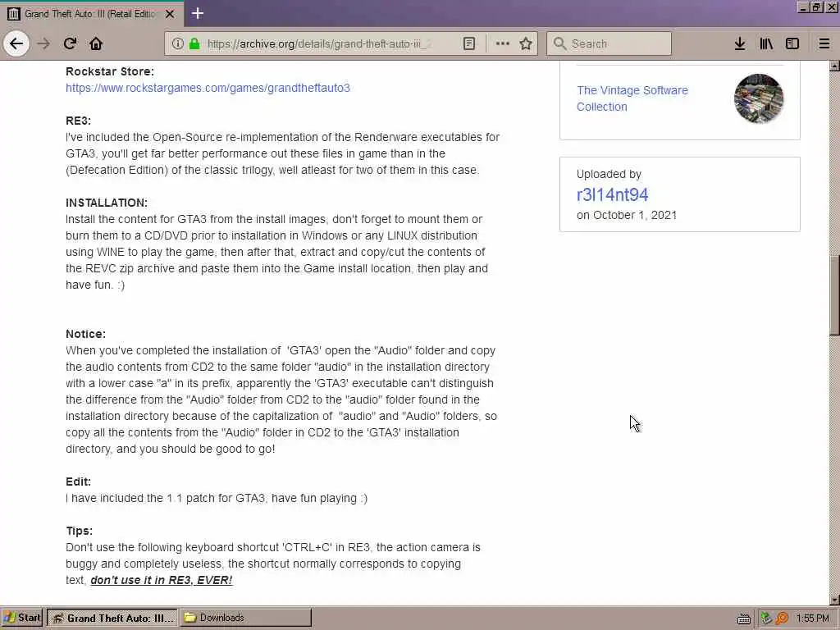The width and height of the screenshot is (840, 630).
Task: Click the 1:55 PM taskbar clock
Action: click(x=813, y=619)
